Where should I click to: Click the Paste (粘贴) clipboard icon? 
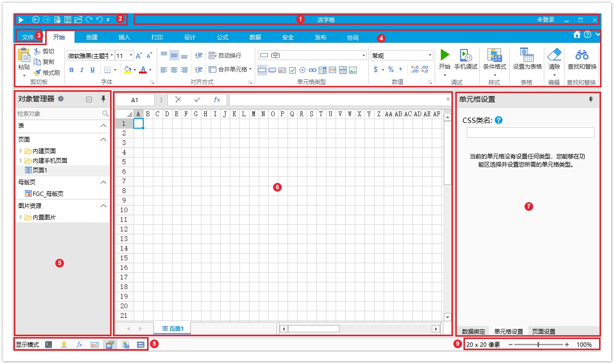pos(24,54)
